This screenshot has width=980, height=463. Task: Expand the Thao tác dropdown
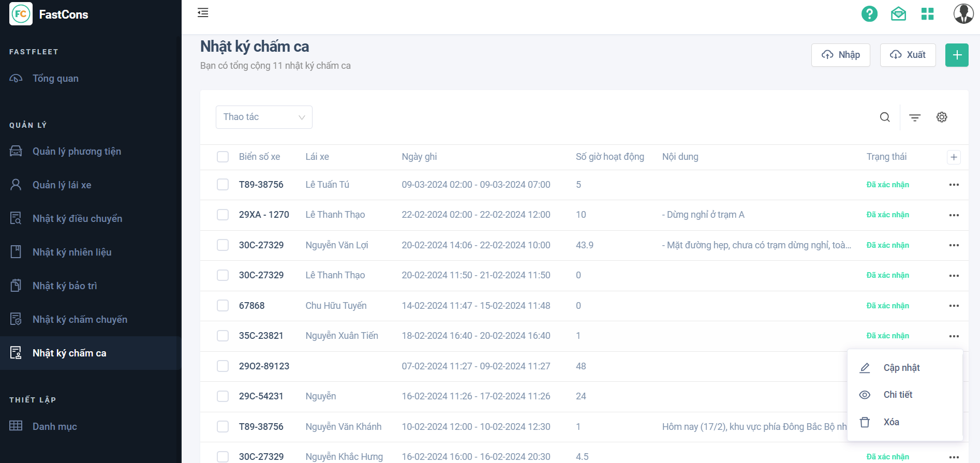[264, 117]
